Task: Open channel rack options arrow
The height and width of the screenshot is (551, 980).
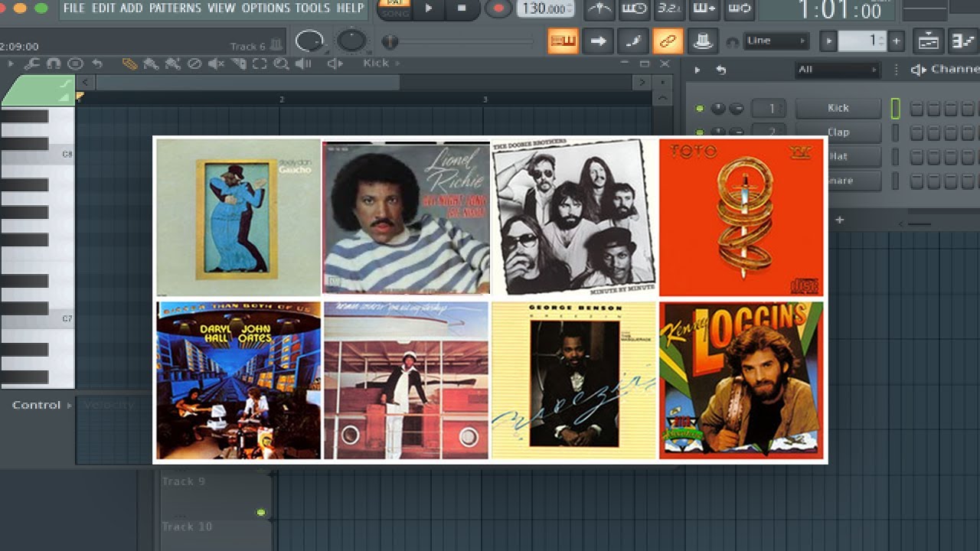Action: (x=697, y=70)
